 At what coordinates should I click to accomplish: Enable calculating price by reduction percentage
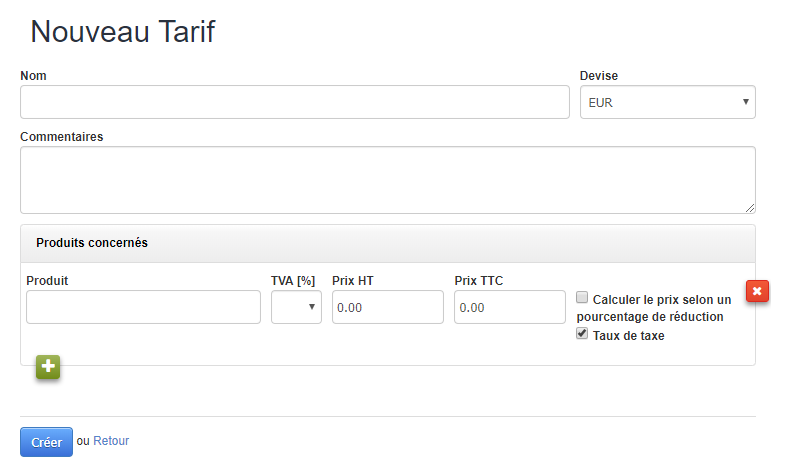point(583,298)
